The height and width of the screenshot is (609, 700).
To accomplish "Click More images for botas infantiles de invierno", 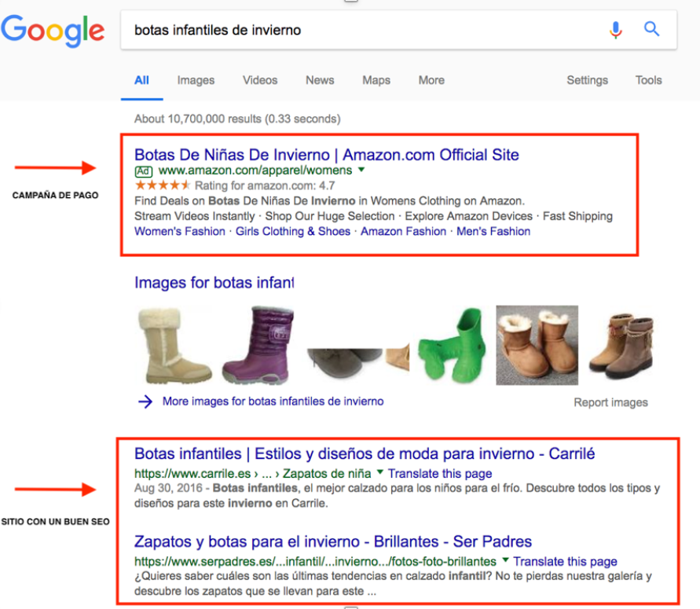I will tap(273, 402).
